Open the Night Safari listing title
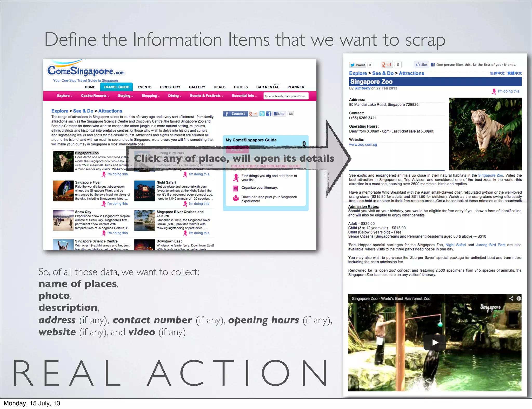This screenshot has width=532, height=409. (x=166, y=182)
